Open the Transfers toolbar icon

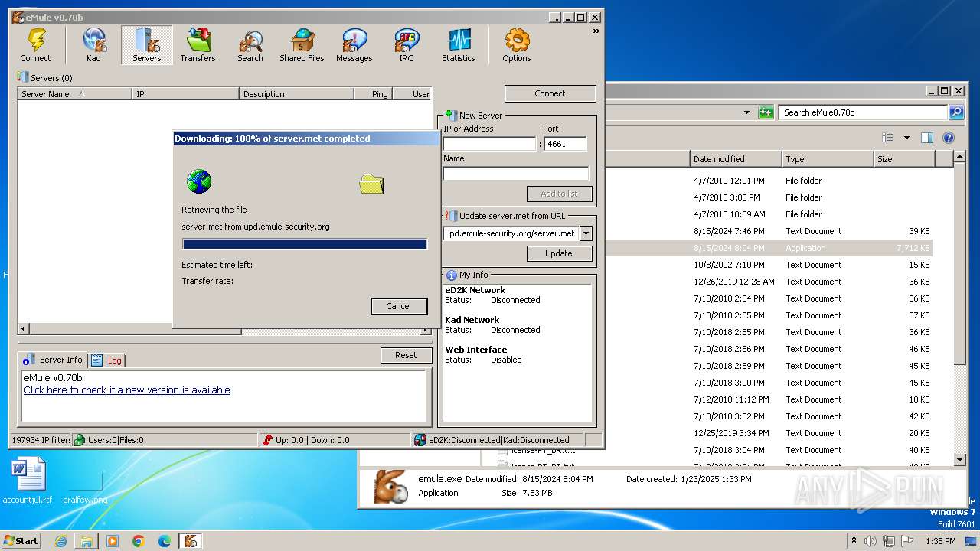pos(198,45)
